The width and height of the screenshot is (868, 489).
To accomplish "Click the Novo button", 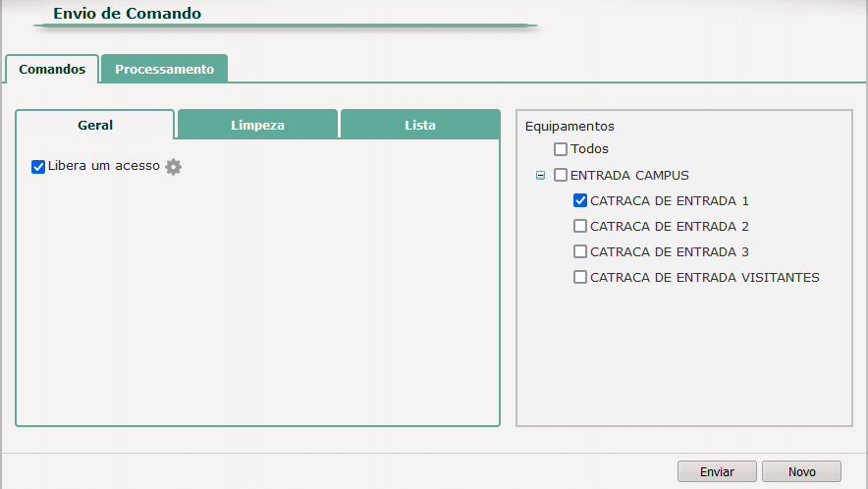I will tap(801, 472).
